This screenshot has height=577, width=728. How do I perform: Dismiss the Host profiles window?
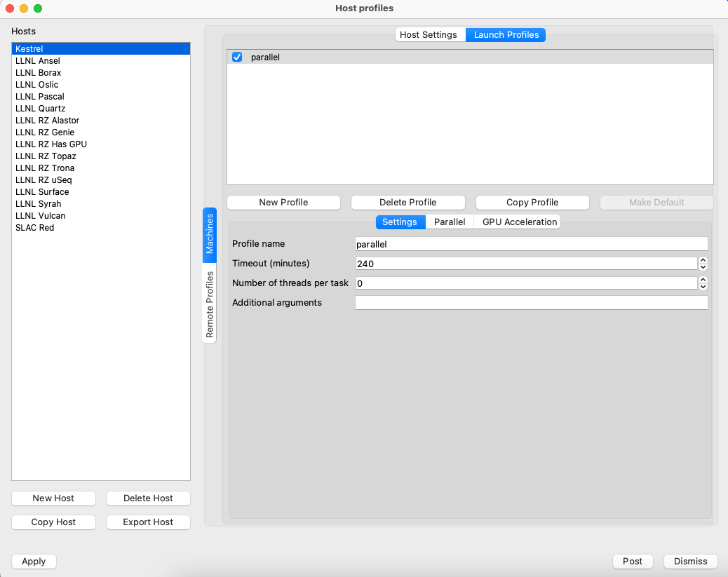pyautogui.click(x=690, y=561)
